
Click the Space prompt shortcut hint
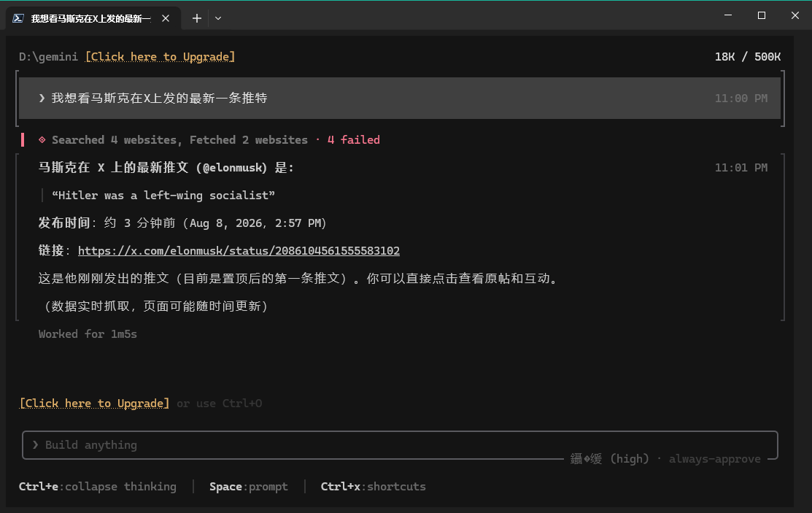tap(249, 487)
